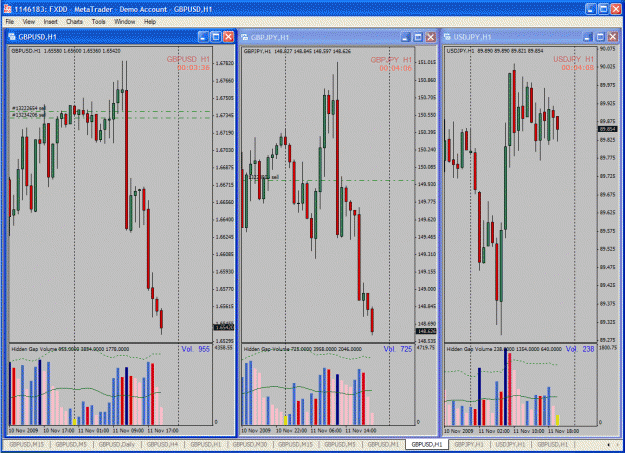Switch to the GBPJPY,H1 chart tab
This screenshot has width=625, height=453.
tap(469, 444)
